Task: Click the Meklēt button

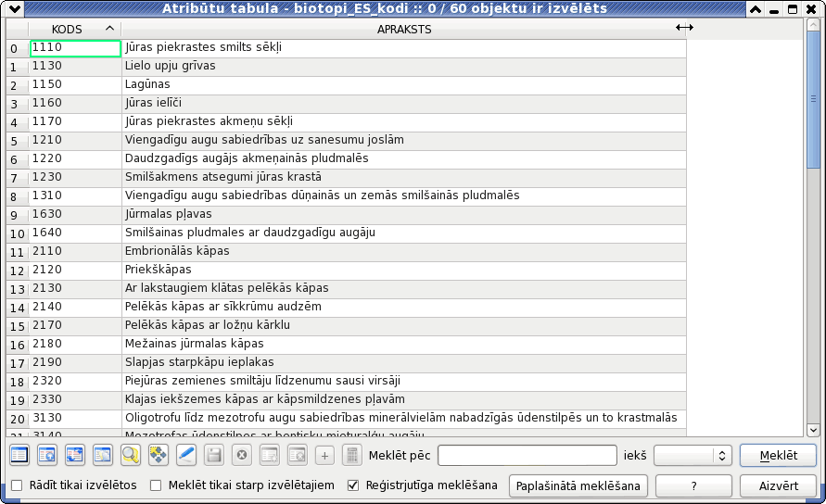Action: (x=778, y=456)
